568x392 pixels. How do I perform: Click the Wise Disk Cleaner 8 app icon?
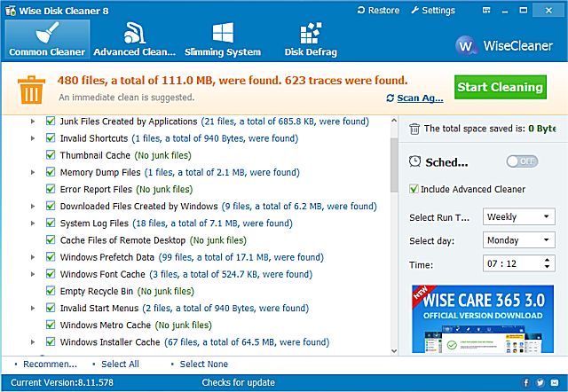(11, 11)
